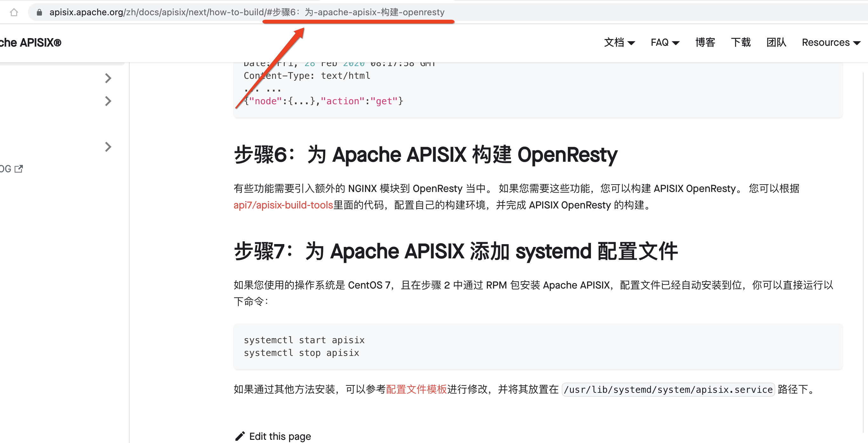Open the api7/apisix-build-tools link
This screenshot has height=443, width=868.
tap(283, 205)
